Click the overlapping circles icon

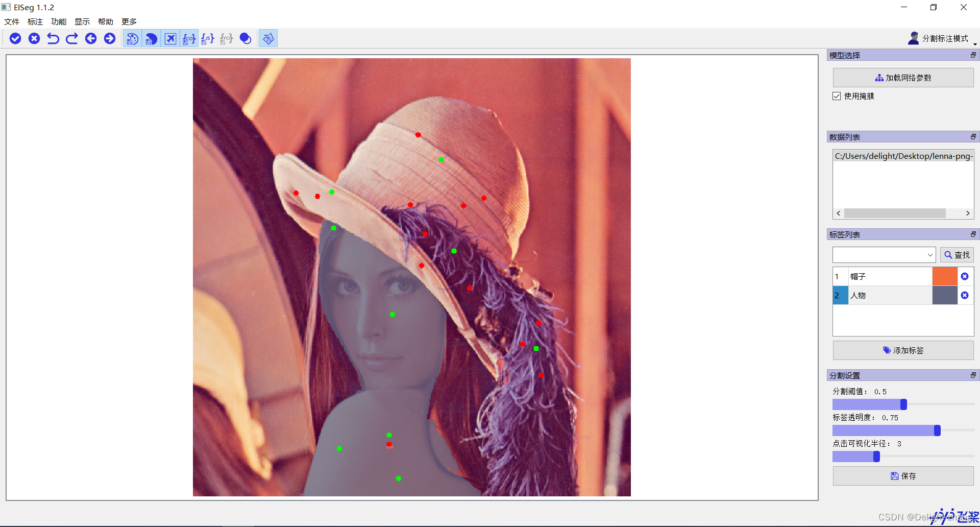click(x=246, y=38)
